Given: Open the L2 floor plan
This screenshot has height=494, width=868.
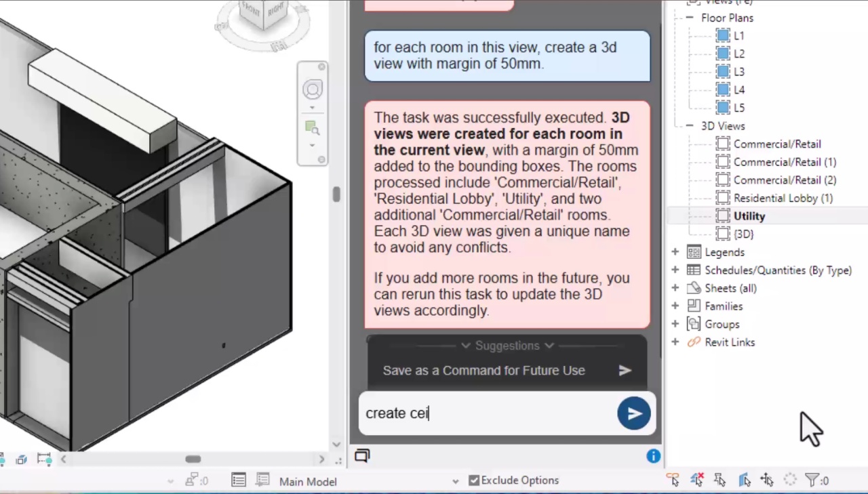Looking at the screenshot, I should pyautogui.click(x=738, y=54).
